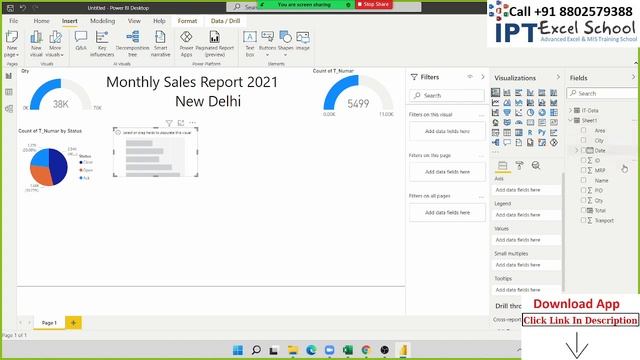Click in the Fields pane search box
Viewport: 640px width, 360px height.
coord(603,93)
